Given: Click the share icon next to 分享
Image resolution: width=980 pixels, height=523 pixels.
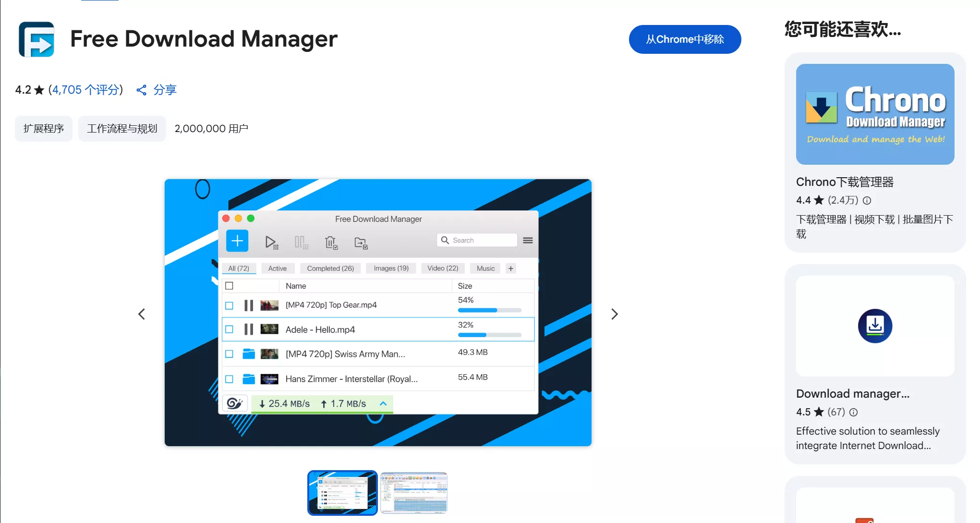Looking at the screenshot, I should click(x=141, y=90).
